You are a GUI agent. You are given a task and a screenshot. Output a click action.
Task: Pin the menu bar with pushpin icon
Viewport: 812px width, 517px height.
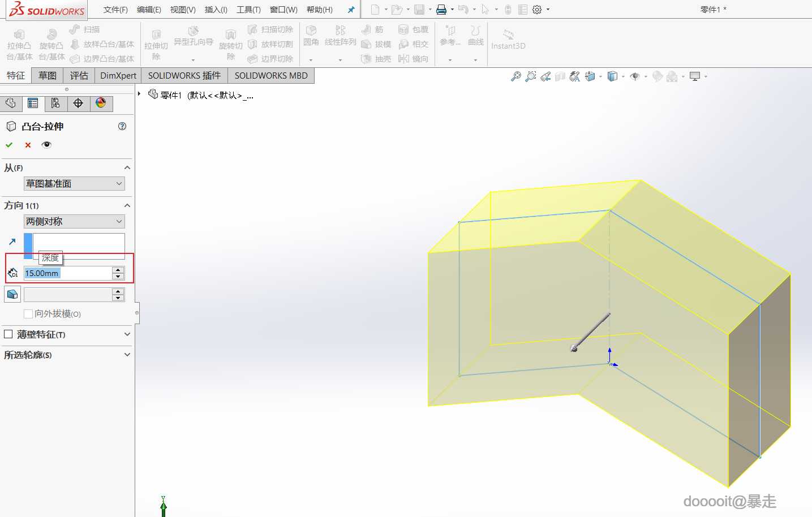click(351, 10)
